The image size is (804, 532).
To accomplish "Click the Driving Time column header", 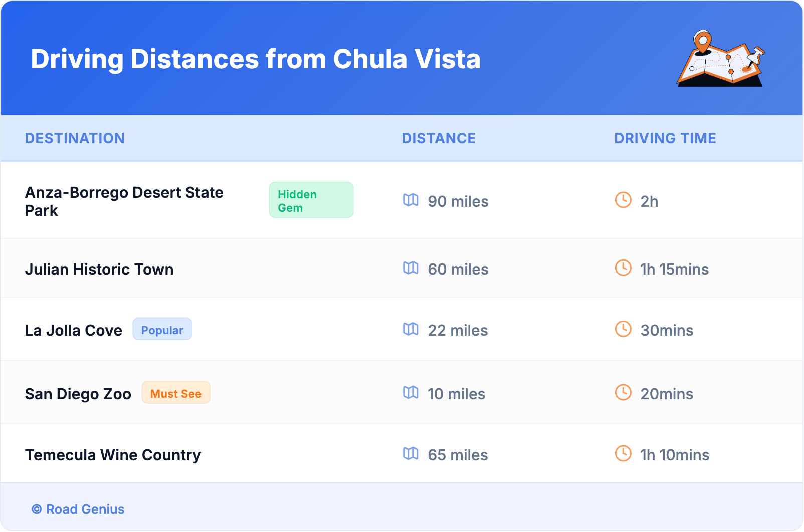I will (665, 138).
